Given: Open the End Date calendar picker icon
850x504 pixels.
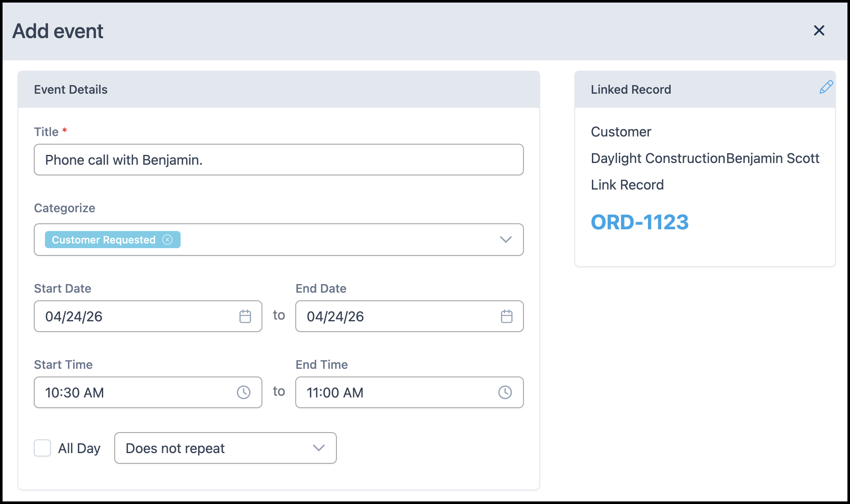Looking at the screenshot, I should [x=507, y=317].
